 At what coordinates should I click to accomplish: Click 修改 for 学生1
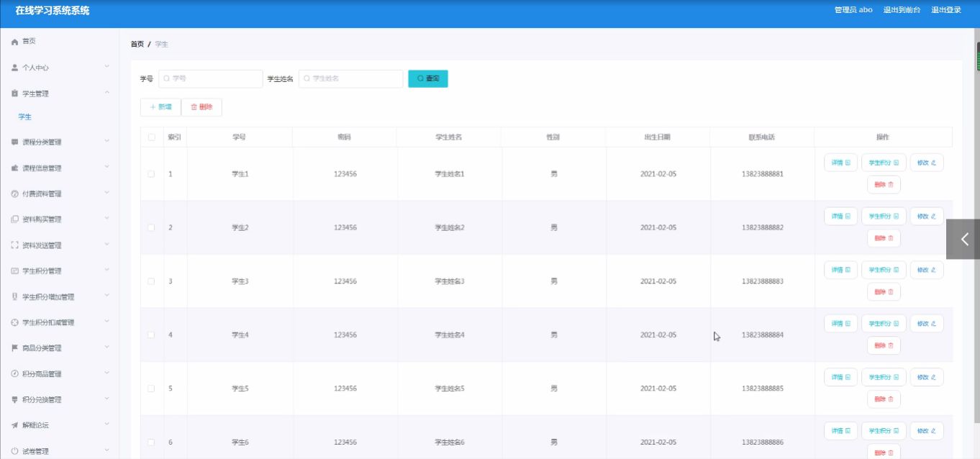(x=927, y=163)
